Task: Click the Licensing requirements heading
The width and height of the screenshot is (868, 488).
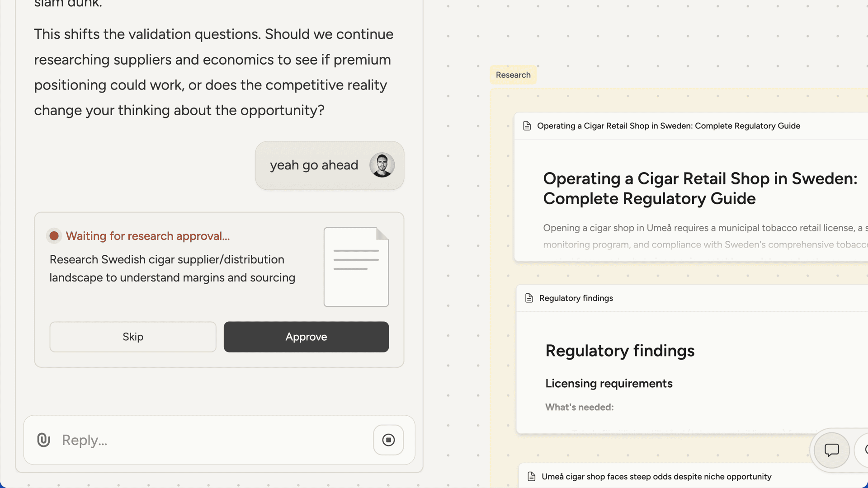Action: pos(609,383)
